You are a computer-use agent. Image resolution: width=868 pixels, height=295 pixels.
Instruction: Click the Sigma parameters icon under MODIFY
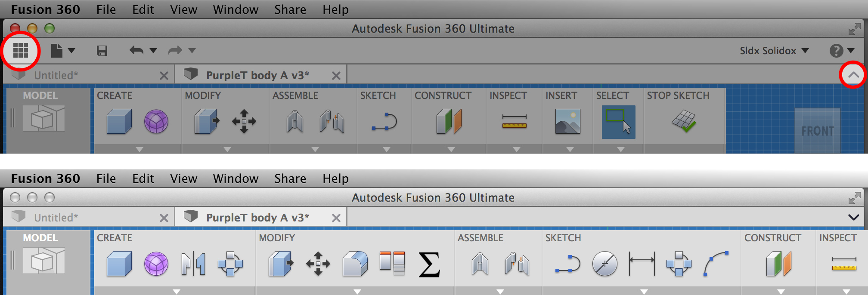[x=429, y=264]
